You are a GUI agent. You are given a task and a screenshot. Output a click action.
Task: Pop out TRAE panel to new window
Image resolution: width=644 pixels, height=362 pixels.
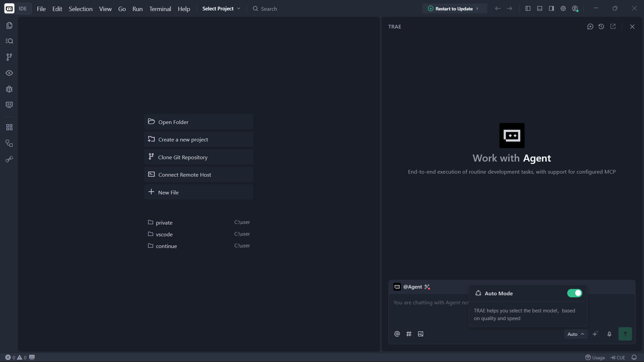click(613, 26)
